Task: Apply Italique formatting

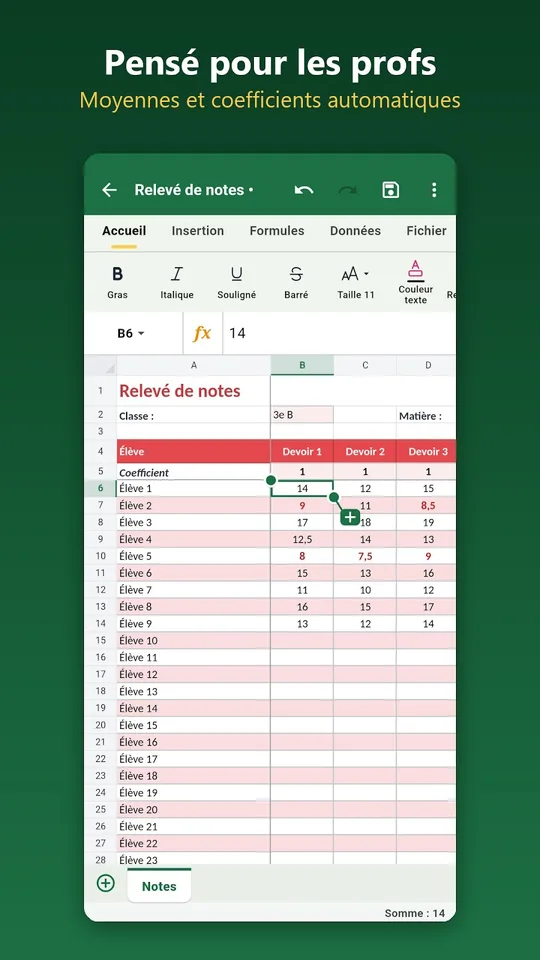Action: click(177, 282)
